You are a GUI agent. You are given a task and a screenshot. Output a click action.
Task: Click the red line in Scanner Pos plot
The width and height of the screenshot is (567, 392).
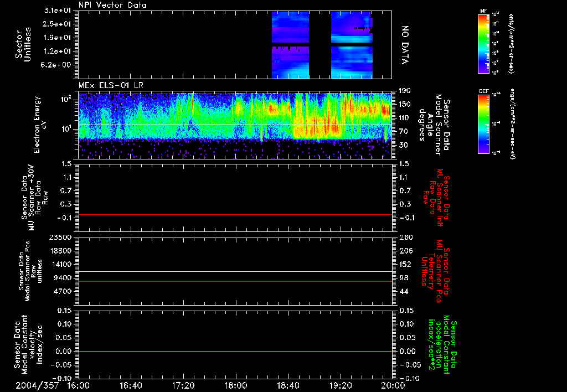pyautogui.click(x=235, y=281)
